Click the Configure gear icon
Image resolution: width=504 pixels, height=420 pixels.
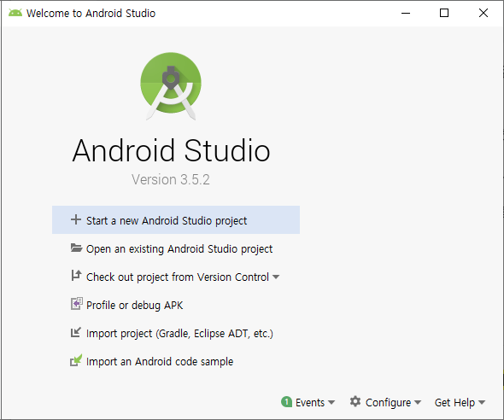(x=355, y=401)
